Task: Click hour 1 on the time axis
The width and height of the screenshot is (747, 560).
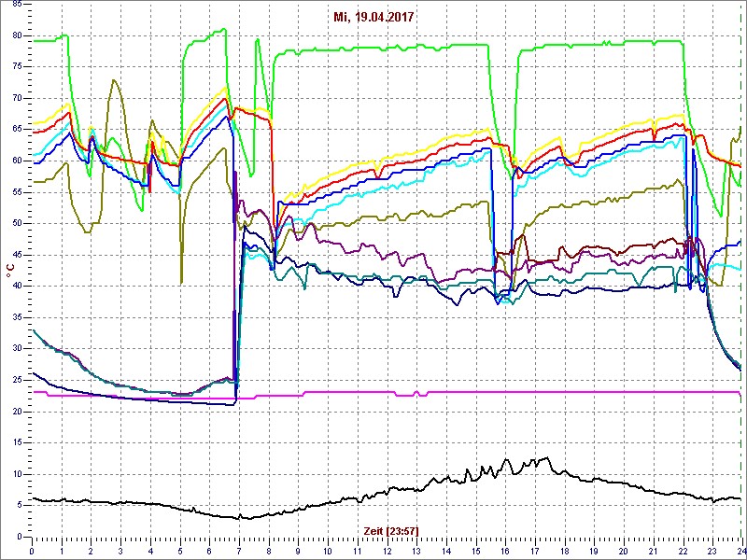Action: 62,549
